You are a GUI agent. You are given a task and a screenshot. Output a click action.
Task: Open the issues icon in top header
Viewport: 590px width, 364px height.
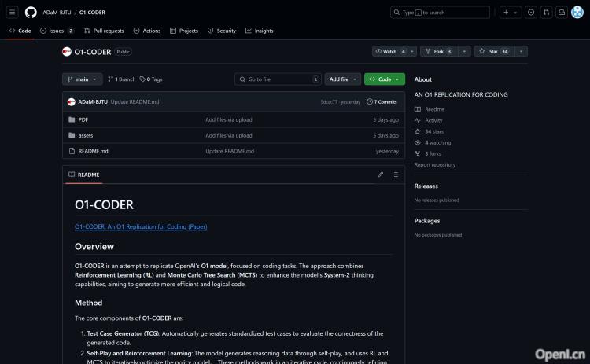coord(531,13)
